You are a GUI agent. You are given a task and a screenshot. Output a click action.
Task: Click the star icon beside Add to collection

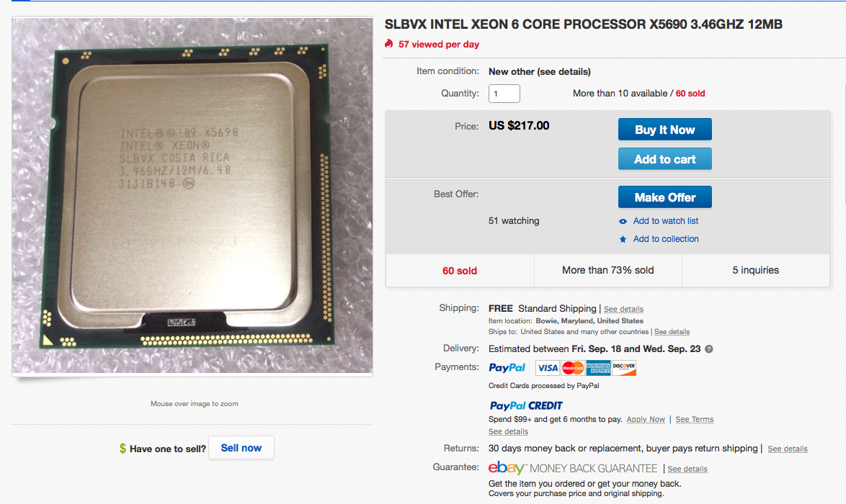click(623, 239)
